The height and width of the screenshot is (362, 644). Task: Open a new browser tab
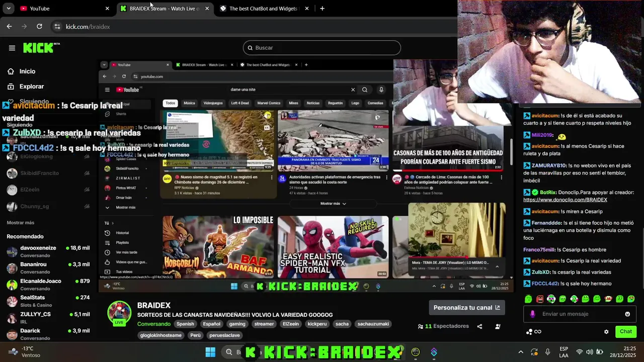tap(322, 9)
